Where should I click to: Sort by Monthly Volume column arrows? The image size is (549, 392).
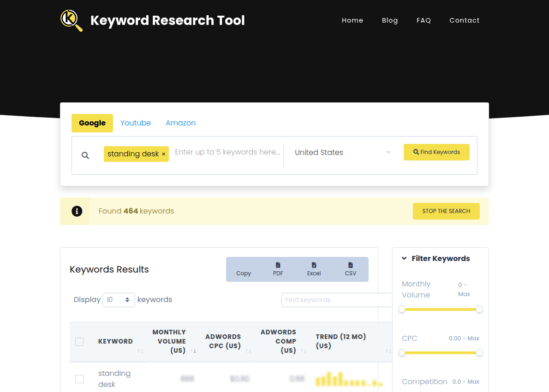(193, 350)
